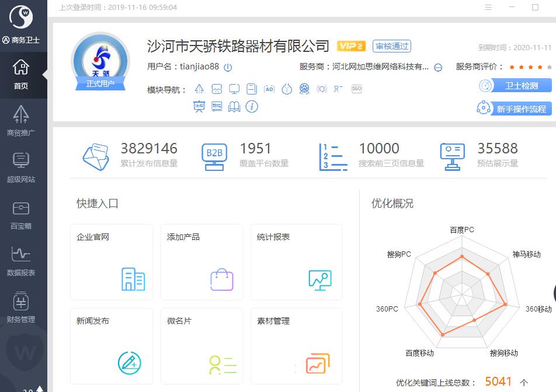Viewport: 556px width, 392px height.
Task: Click the 神马移动 label on the radar chart
Action: point(526,254)
